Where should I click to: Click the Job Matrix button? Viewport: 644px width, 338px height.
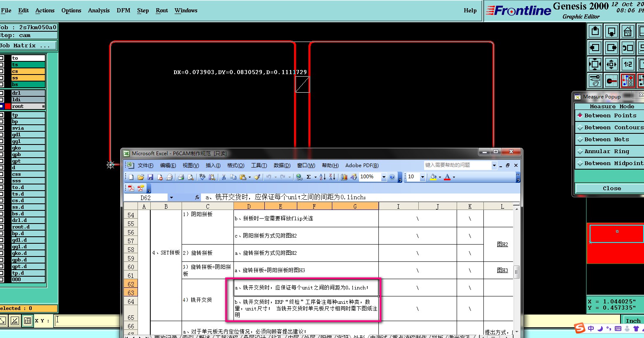pyautogui.click(x=28, y=46)
